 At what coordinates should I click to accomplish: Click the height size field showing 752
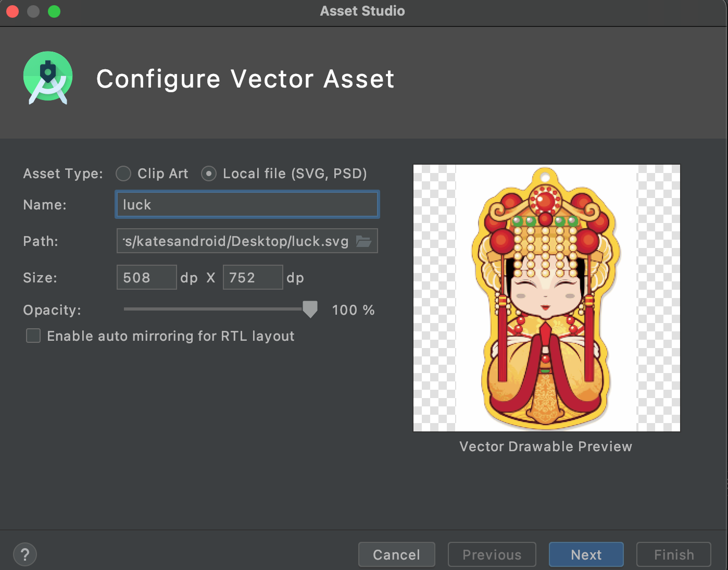click(253, 277)
